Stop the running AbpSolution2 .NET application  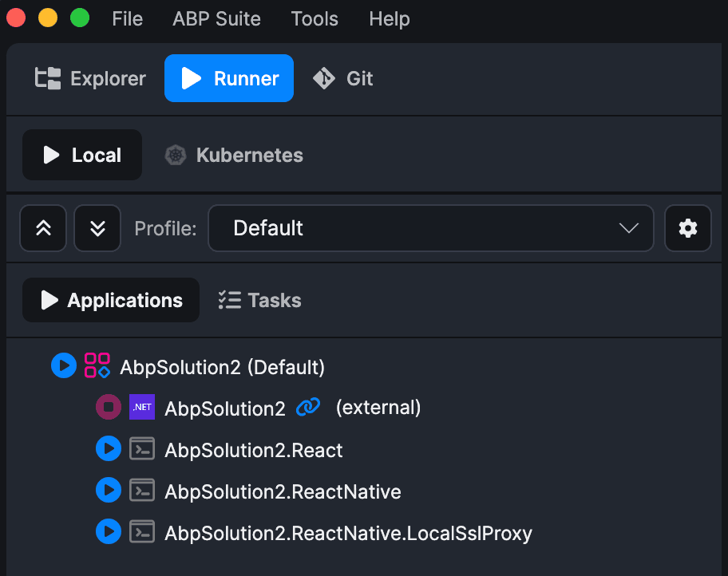coord(109,407)
